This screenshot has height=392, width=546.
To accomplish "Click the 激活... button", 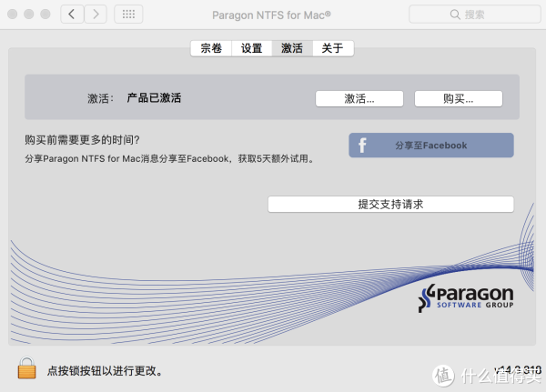I will coord(359,99).
